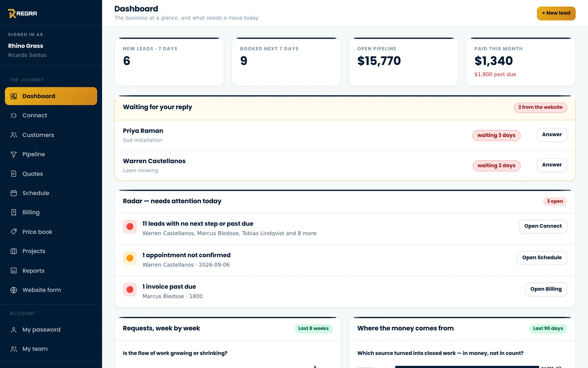Viewport: 588px width, 368px height.
Task: Click the Price book tag icon
Action: [x=14, y=232]
